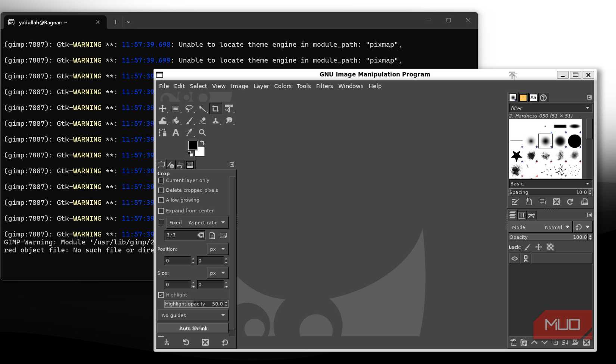This screenshot has width=616, height=364.
Task: Switch to the Channels tab
Action: pos(522,215)
